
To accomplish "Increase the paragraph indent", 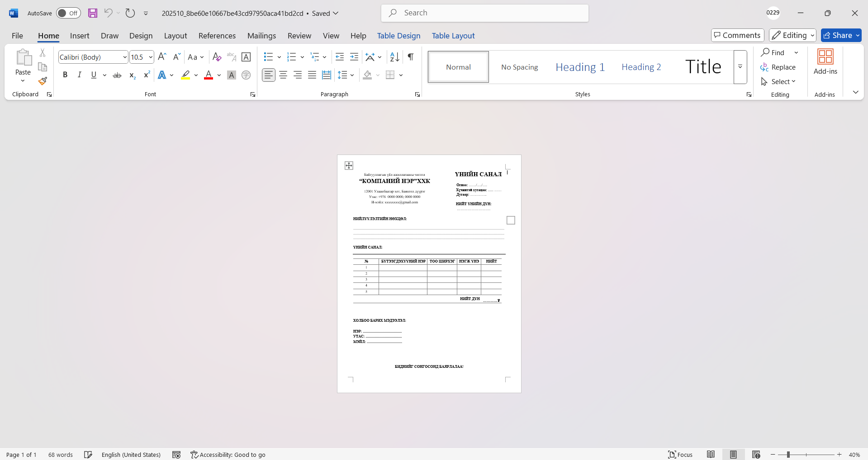I will (354, 57).
